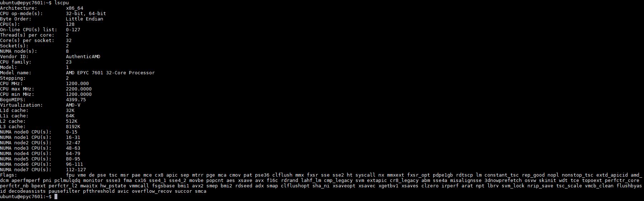This screenshot has width=644, height=201.
Task: Click the lscpu command text
Action: (x=62, y=3)
